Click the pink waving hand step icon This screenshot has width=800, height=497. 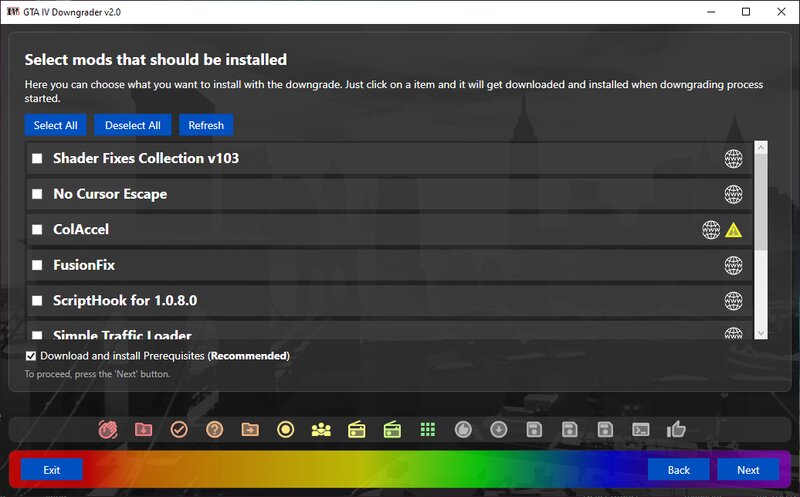[108, 430]
